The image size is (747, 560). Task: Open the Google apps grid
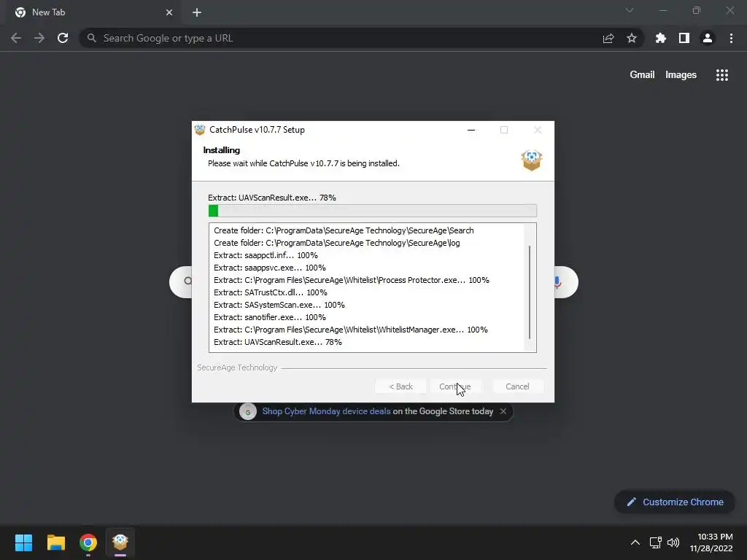[x=722, y=75]
